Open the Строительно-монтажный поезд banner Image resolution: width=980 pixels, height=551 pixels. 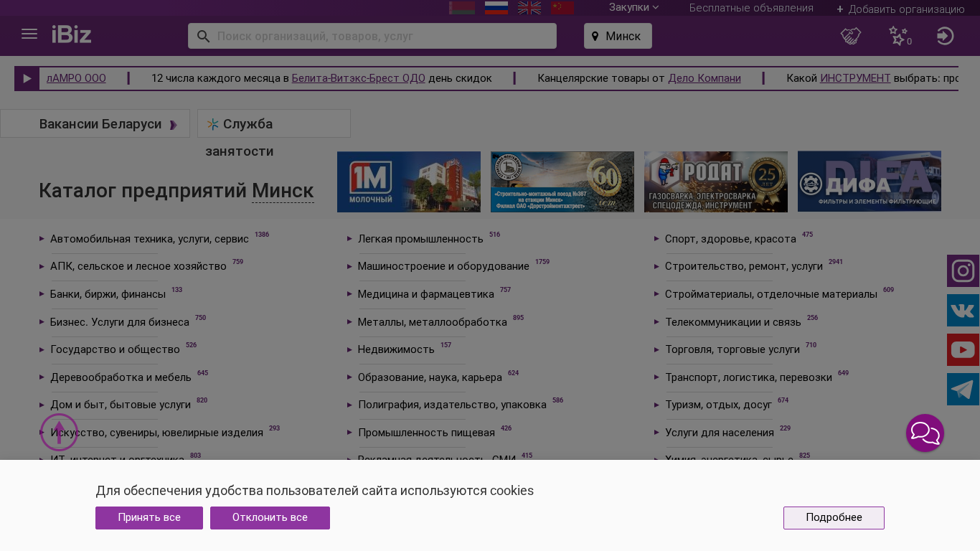tap(562, 182)
